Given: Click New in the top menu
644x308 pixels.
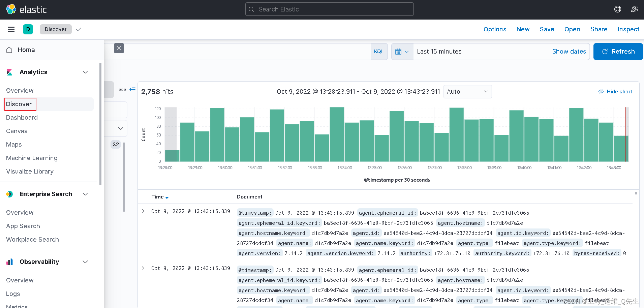Looking at the screenshot, I should coord(523,29).
